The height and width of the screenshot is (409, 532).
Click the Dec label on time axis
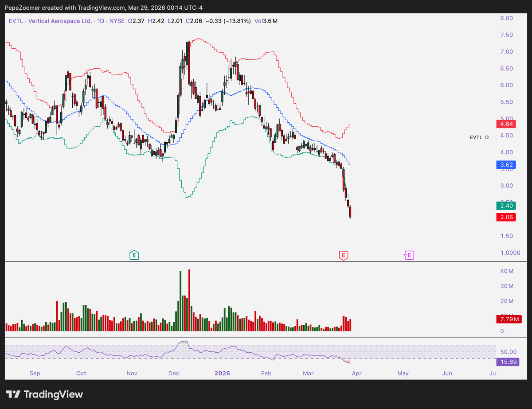[x=174, y=373]
